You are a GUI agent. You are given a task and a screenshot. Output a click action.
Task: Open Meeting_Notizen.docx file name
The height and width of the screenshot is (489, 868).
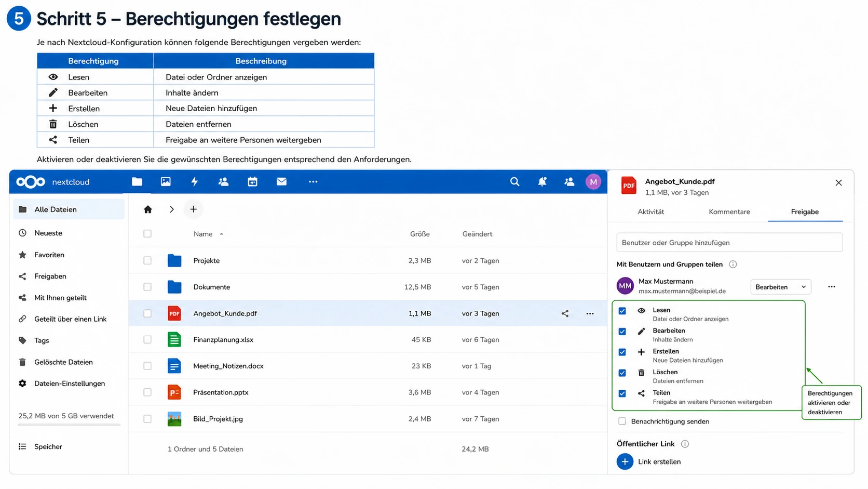pyautogui.click(x=228, y=366)
